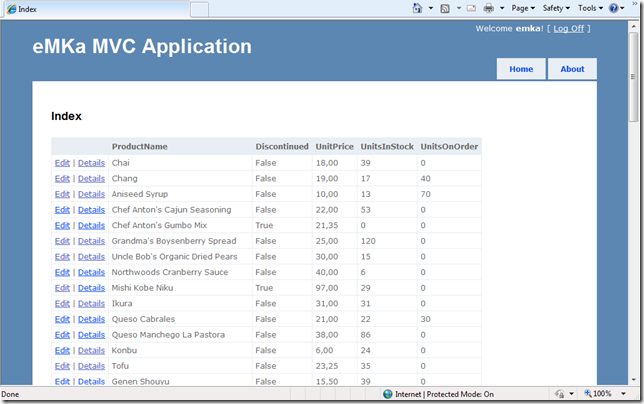This screenshot has width=644, height=404.
Task: Open the Safety menu
Action: click(556, 8)
